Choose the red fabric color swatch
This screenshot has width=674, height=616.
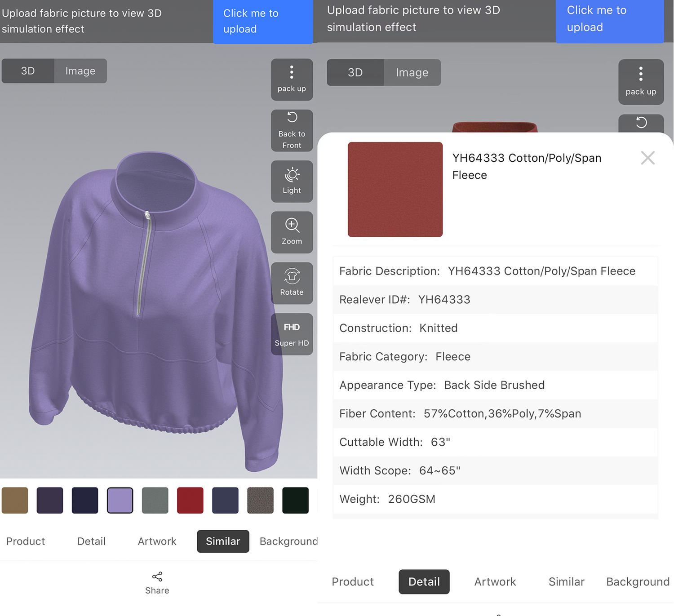click(190, 500)
